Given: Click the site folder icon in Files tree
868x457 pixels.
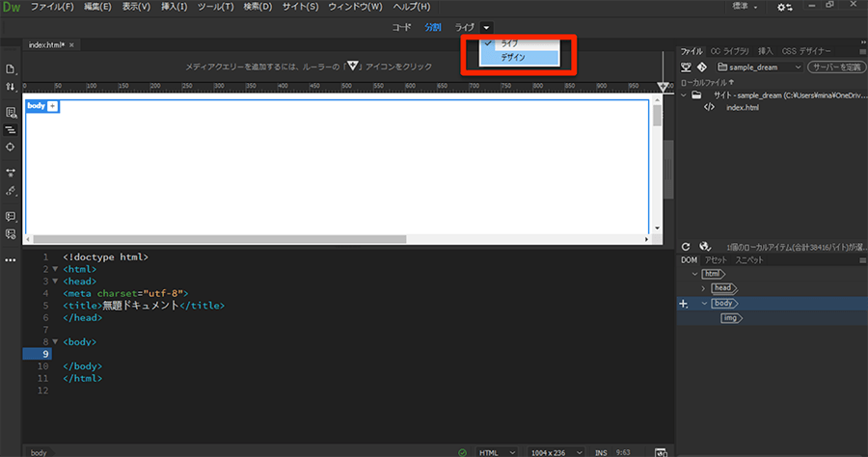Looking at the screenshot, I should [697, 95].
